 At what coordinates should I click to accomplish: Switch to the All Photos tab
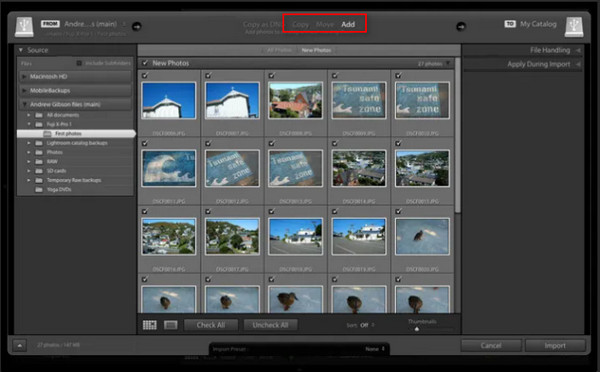(x=279, y=50)
